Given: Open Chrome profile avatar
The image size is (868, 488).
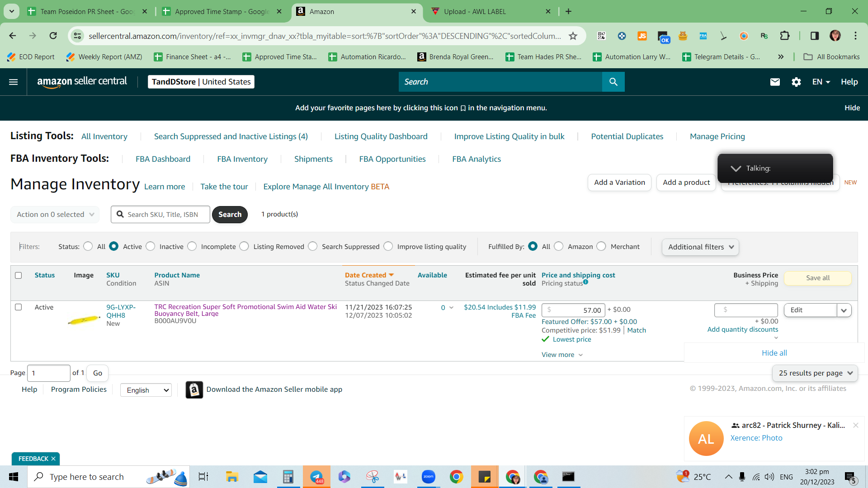Looking at the screenshot, I should click(x=835, y=36).
